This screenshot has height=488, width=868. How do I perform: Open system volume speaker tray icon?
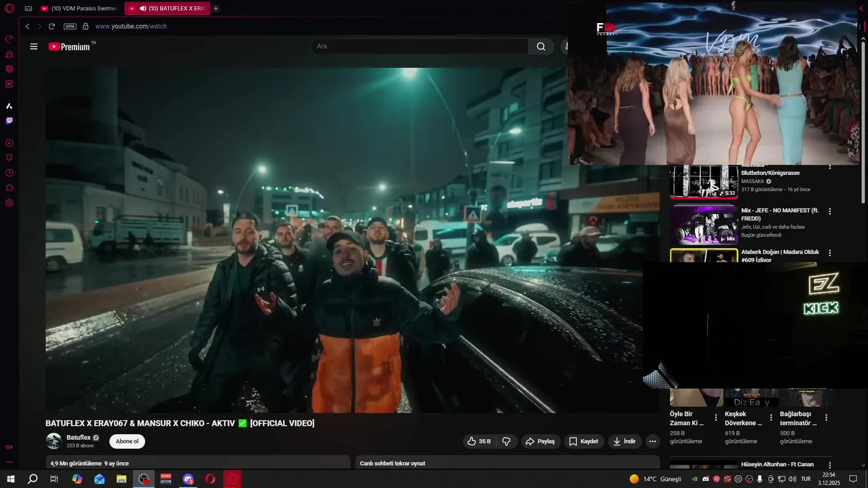click(792, 479)
